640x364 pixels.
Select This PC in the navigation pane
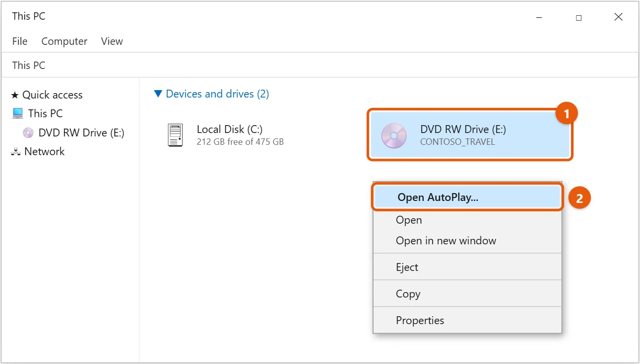point(45,113)
